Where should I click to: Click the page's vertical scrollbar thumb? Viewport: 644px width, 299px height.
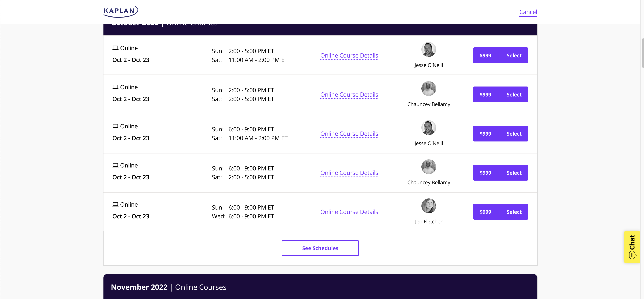[x=642, y=53]
